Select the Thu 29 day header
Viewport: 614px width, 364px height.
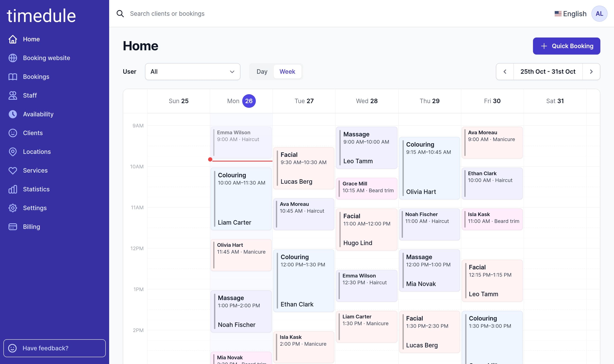(x=429, y=101)
